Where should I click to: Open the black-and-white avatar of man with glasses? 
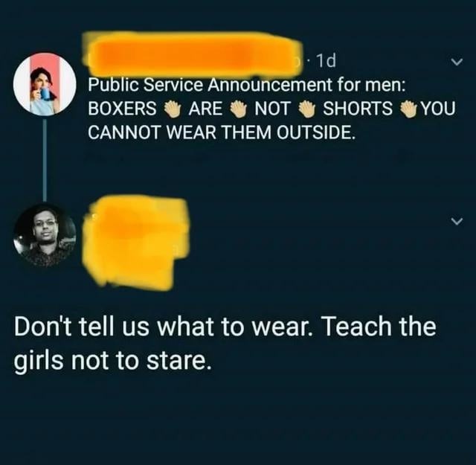(x=45, y=235)
